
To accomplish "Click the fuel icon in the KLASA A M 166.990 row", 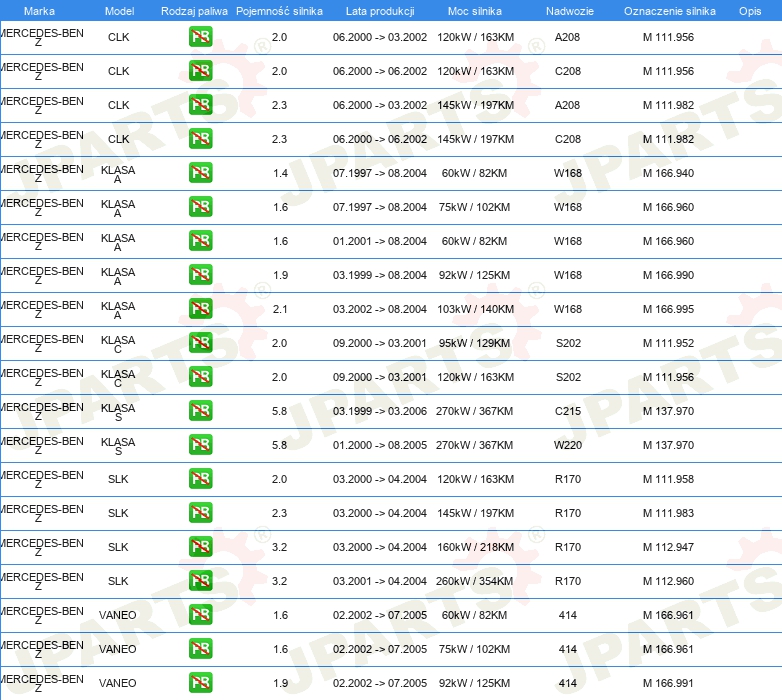I will (200, 274).
